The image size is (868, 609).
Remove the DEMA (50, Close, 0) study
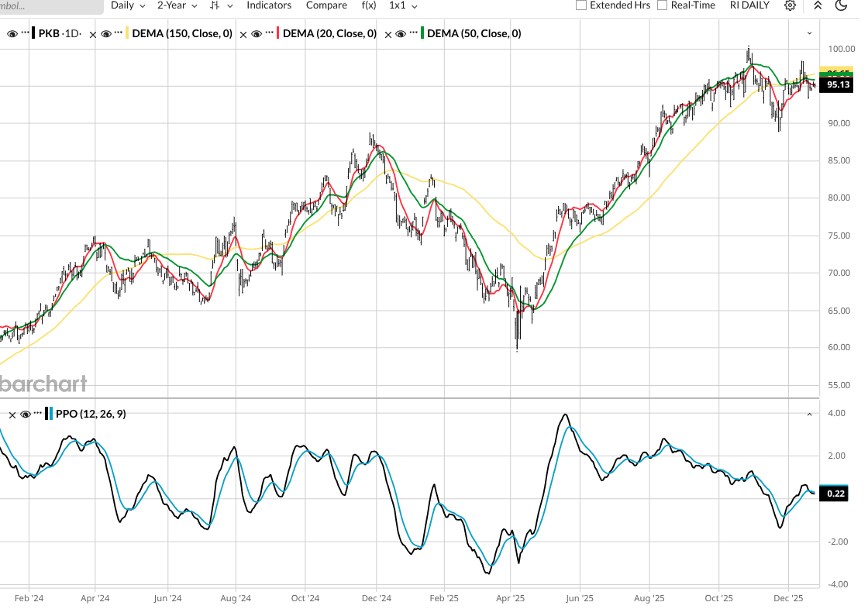(387, 34)
